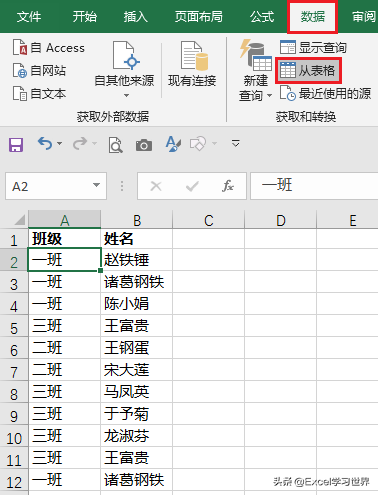Select 王富贵 in row 5
The image size is (378, 495).
click(x=137, y=326)
